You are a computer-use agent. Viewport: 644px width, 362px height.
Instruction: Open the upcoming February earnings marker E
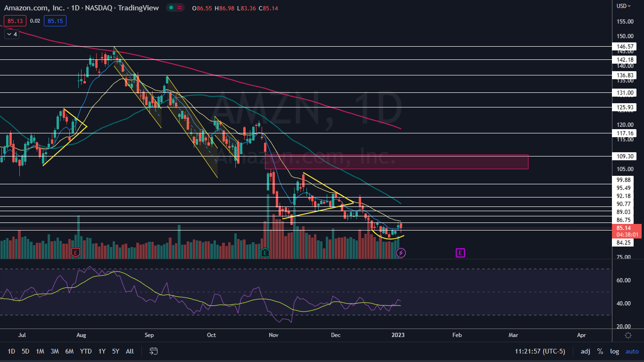pyautogui.click(x=460, y=253)
